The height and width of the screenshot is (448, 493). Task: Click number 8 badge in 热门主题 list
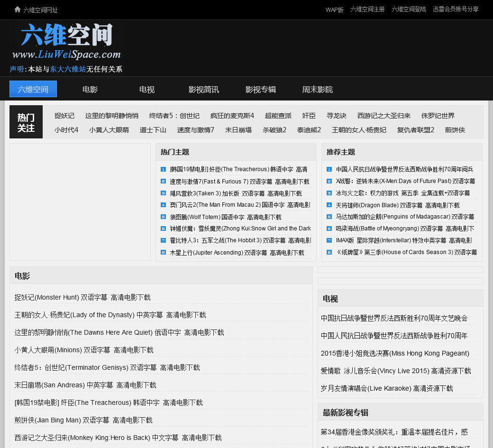[x=163, y=253]
